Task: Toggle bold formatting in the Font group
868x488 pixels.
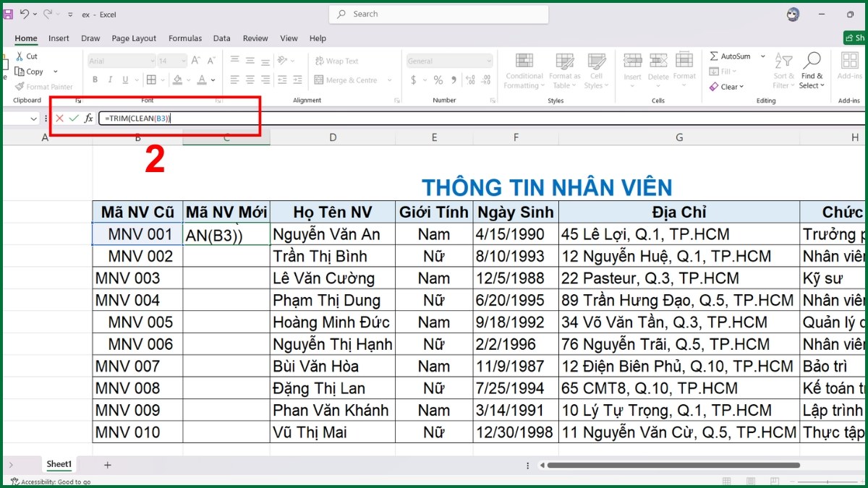Action: click(x=95, y=80)
